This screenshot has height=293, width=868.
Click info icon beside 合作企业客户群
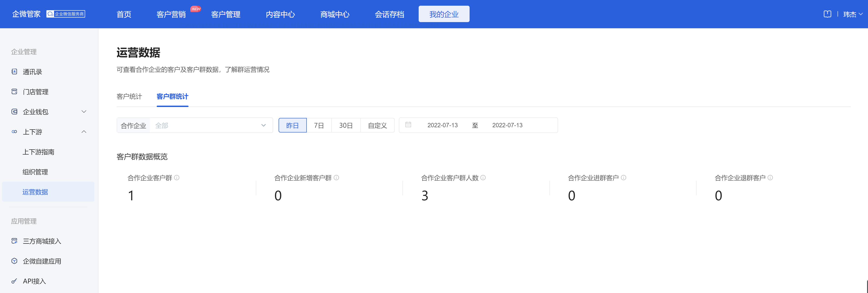point(176,178)
